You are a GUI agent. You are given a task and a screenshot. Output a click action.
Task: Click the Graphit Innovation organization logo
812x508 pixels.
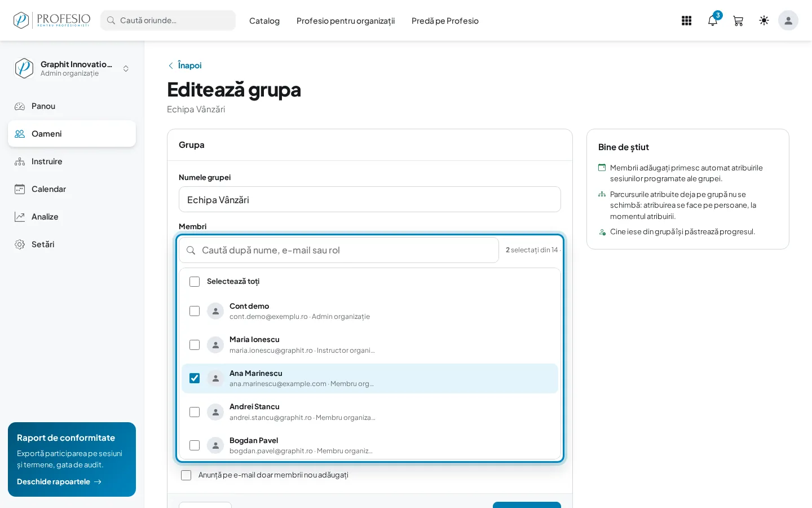(x=24, y=68)
